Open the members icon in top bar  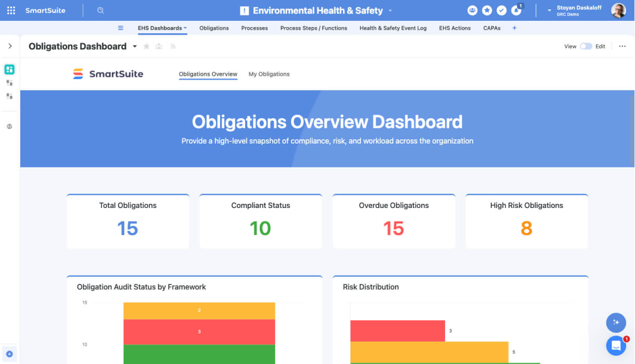pyautogui.click(x=472, y=10)
